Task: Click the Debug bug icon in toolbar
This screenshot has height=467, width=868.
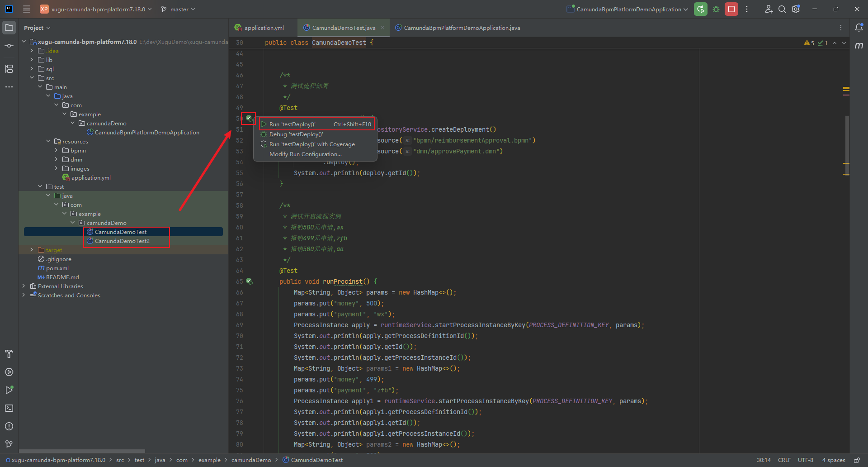Action: coord(716,9)
